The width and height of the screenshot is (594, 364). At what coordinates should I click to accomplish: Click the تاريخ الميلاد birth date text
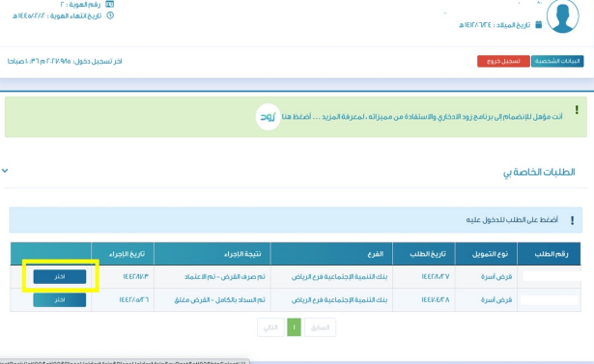click(x=495, y=25)
